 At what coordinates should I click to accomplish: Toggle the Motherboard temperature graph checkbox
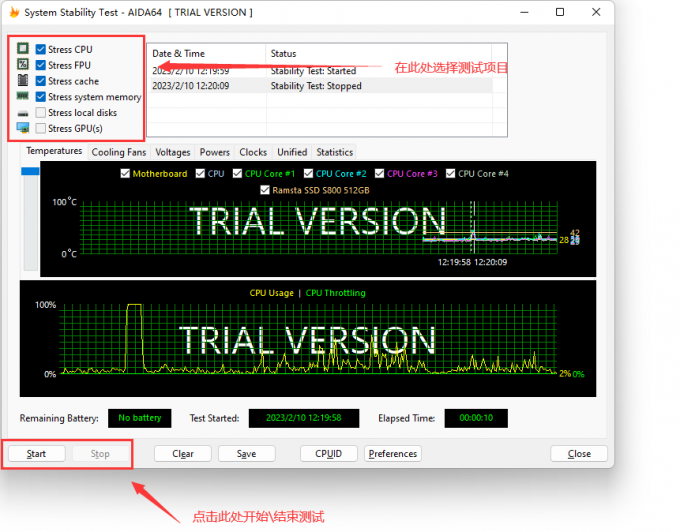[x=125, y=174]
